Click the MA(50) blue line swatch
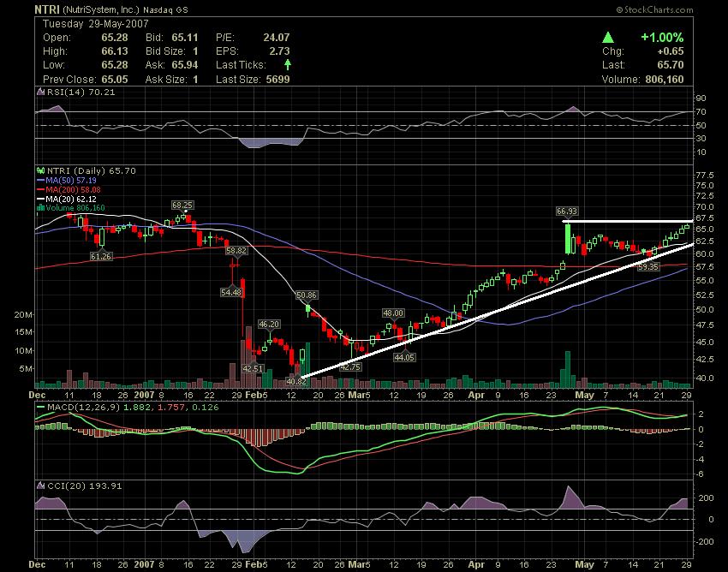Image resolution: width=728 pixels, height=572 pixels. (41, 180)
